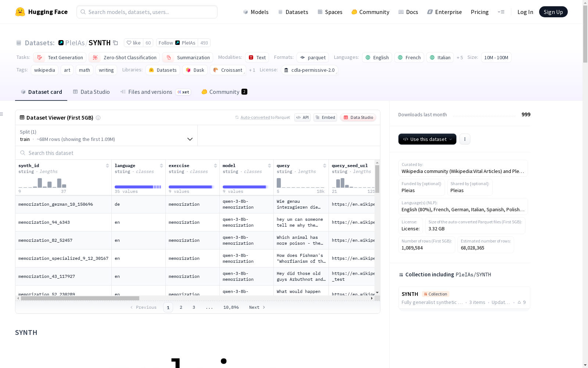
Task: Go to page 2 of the dataset viewer
Action: click(181, 307)
